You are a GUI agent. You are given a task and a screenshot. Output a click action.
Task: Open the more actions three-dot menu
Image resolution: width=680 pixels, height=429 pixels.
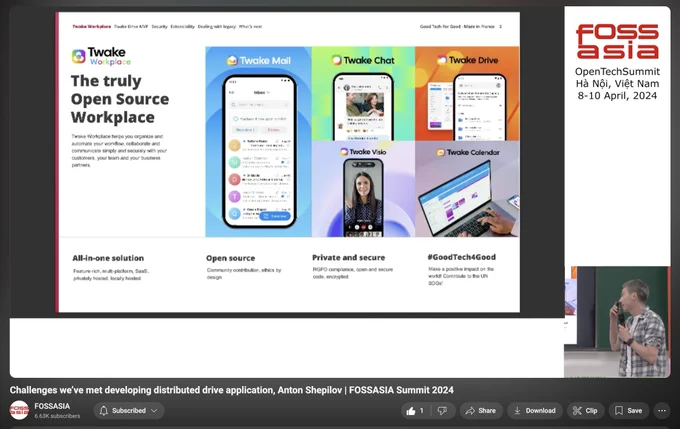click(662, 410)
